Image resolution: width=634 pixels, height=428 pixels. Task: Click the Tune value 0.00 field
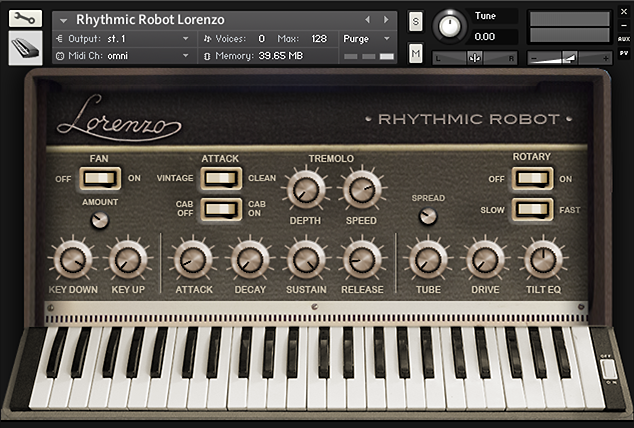[495, 37]
